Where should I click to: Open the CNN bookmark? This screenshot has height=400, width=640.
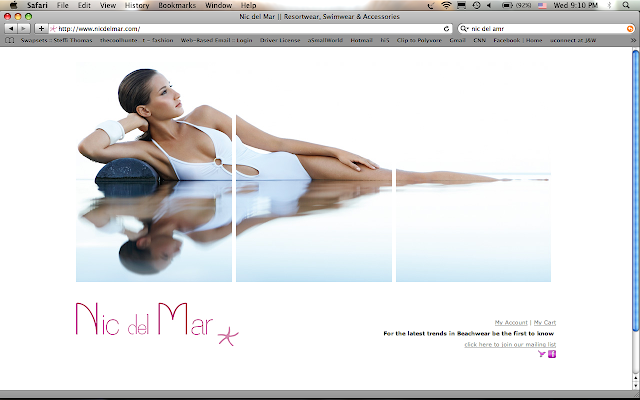480,40
